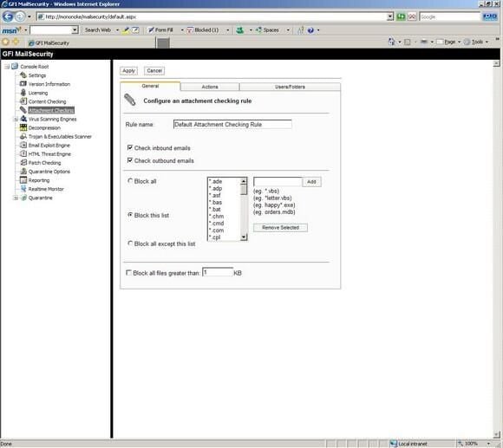Click Spaces toolbar item
The width and height of the screenshot is (503, 448).
coord(267,30)
